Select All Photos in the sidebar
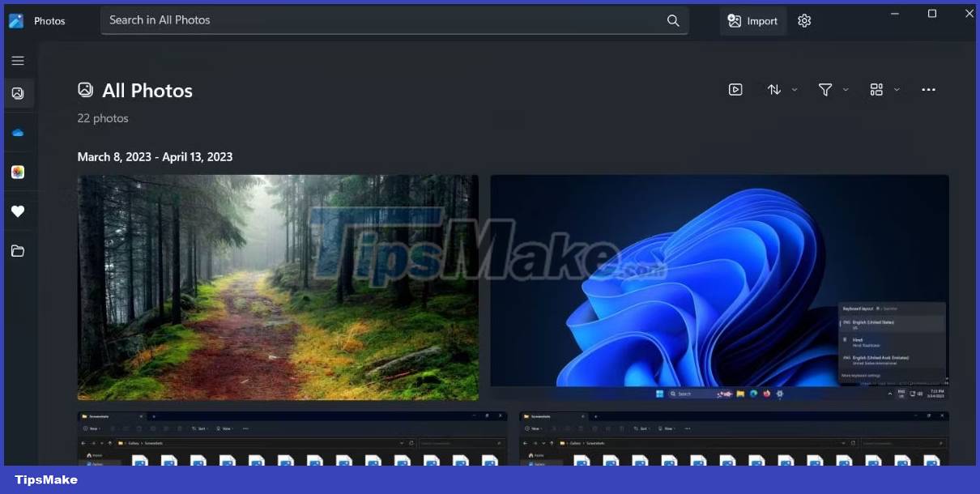Viewport: 980px width, 494px height. click(18, 92)
